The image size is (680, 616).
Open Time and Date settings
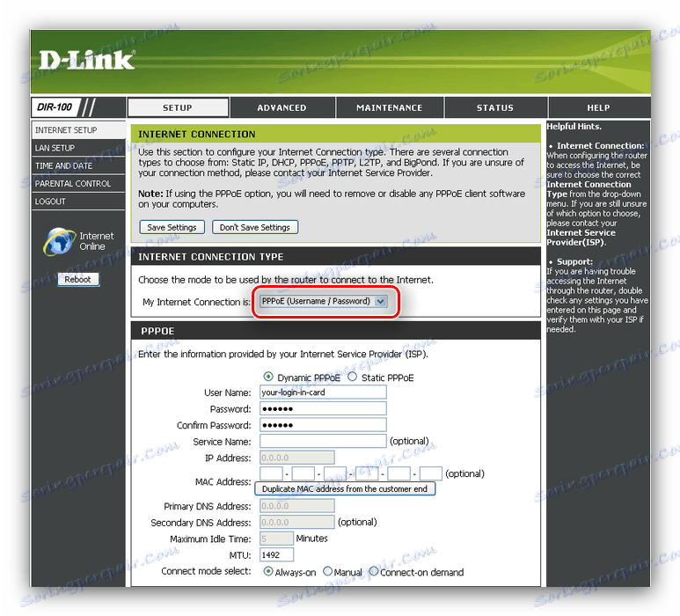tap(78, 165)
